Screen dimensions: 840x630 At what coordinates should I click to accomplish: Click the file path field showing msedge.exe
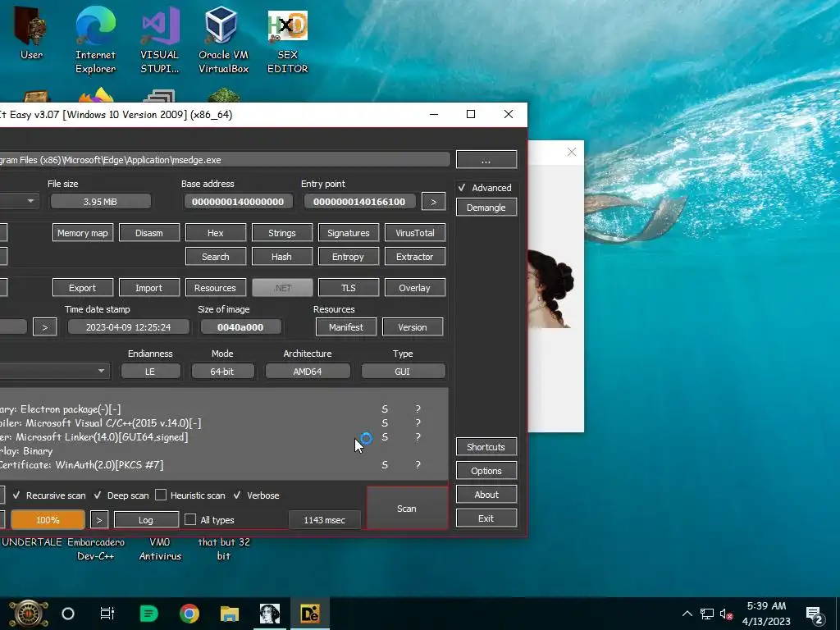click(225, 160)
